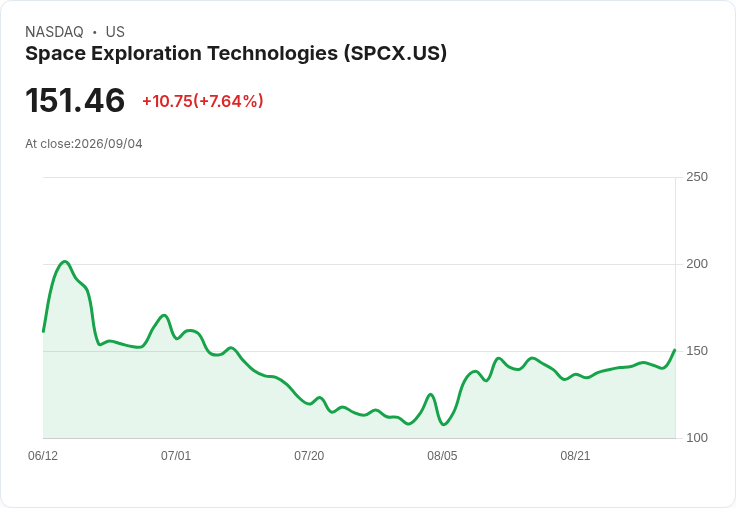The image size is (736, 508).
Task: Click the 100 price axis label
Action: click(697, 438)
